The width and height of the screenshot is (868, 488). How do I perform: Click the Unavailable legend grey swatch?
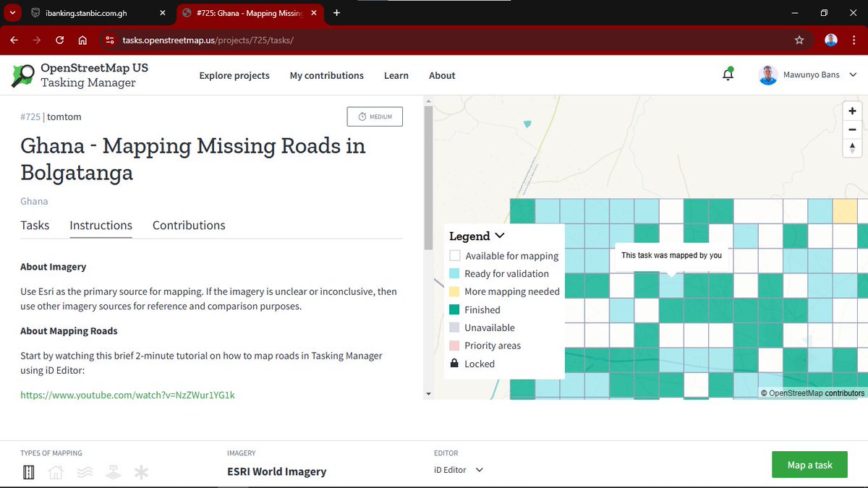coord(455,328)
